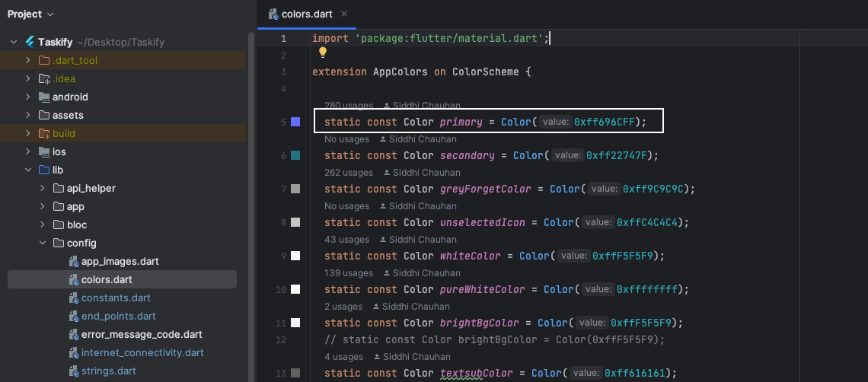
Task: Click the Dart file icon on colors.dart tab
Action: click(x=271, y=14)
